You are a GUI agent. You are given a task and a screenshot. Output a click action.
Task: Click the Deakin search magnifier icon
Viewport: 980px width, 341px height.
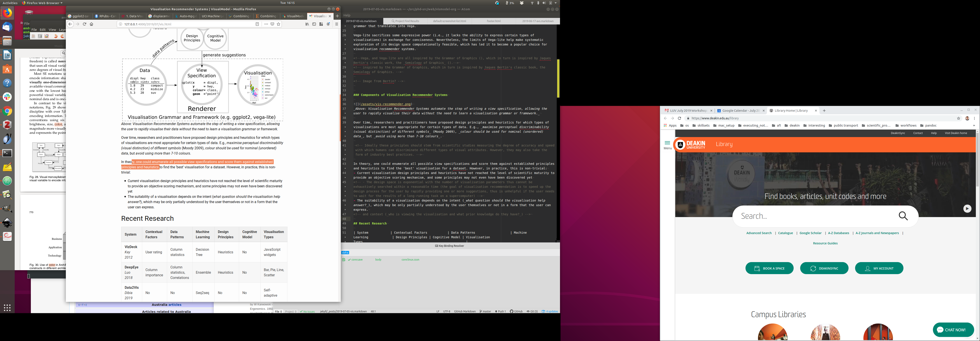(x=903, y=216)
